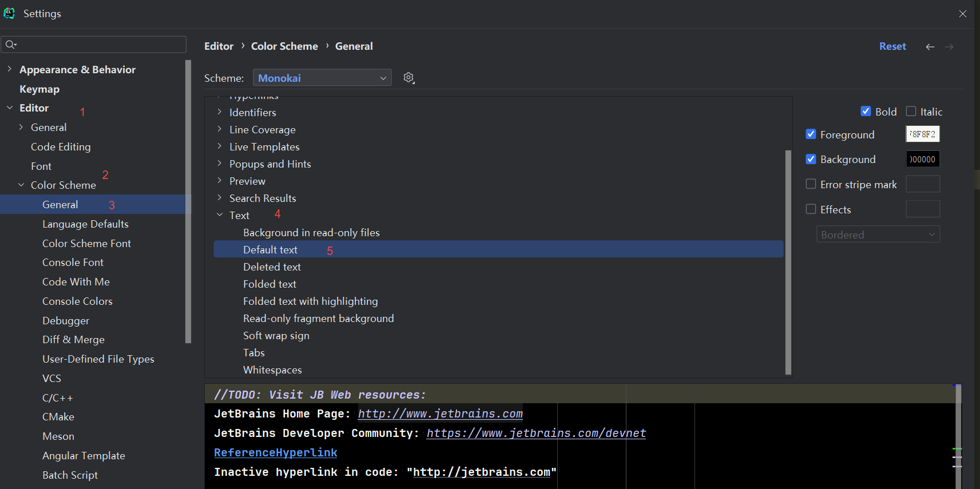
Task: Enable the Error stripe mark checkbox
Action: (x=811, y=184)
